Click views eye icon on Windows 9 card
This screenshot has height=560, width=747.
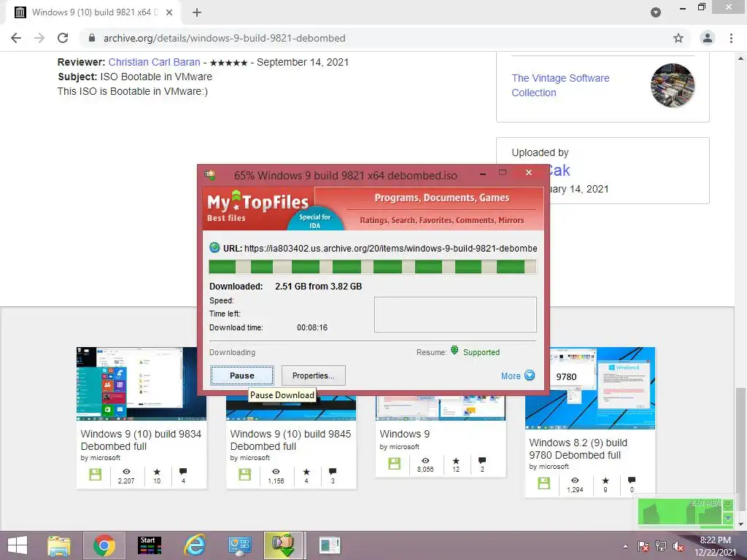[x=425, y=461]
